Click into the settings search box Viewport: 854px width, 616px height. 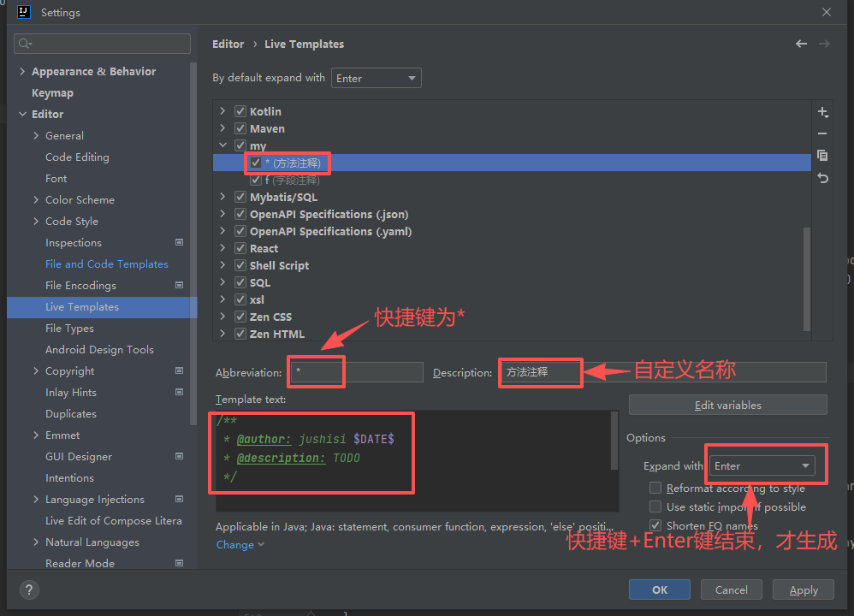point(103,44)
